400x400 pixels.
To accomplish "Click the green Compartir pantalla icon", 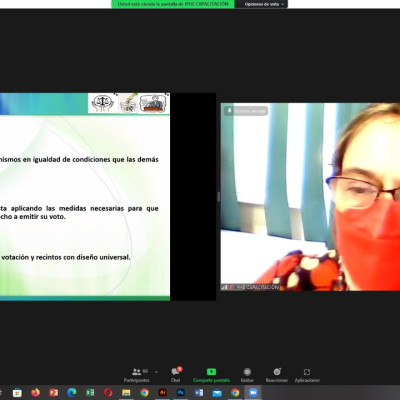I will pos(211,372).
